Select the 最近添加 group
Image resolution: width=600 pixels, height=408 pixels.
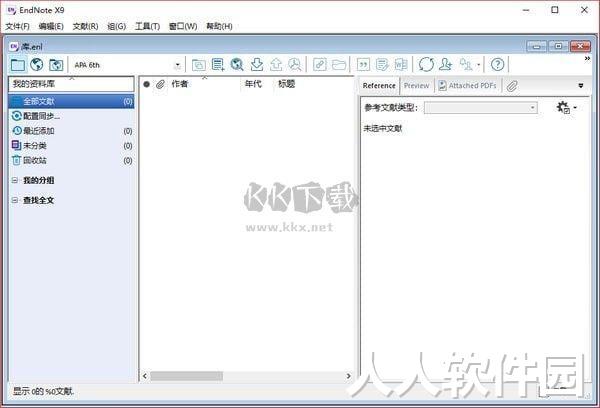click(71, 131)
